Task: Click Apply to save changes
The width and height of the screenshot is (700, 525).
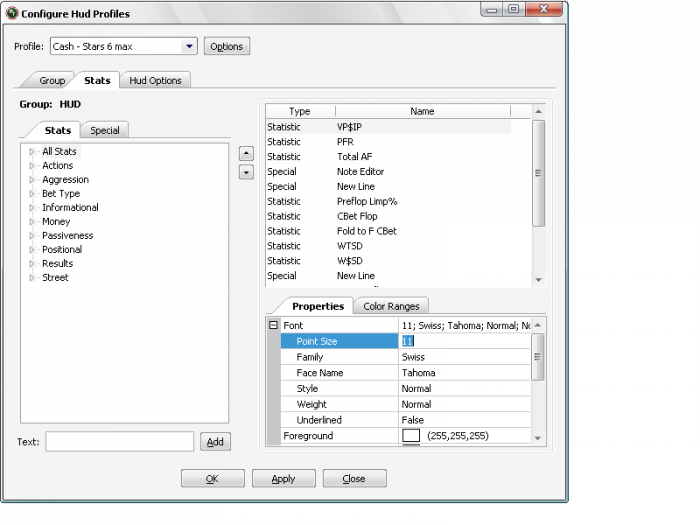Action: point(283,479)
